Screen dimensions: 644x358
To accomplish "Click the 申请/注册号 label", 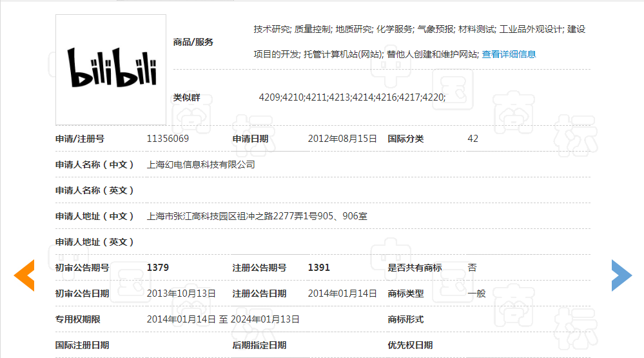I will pyautogui.click(x=80, y=139).
